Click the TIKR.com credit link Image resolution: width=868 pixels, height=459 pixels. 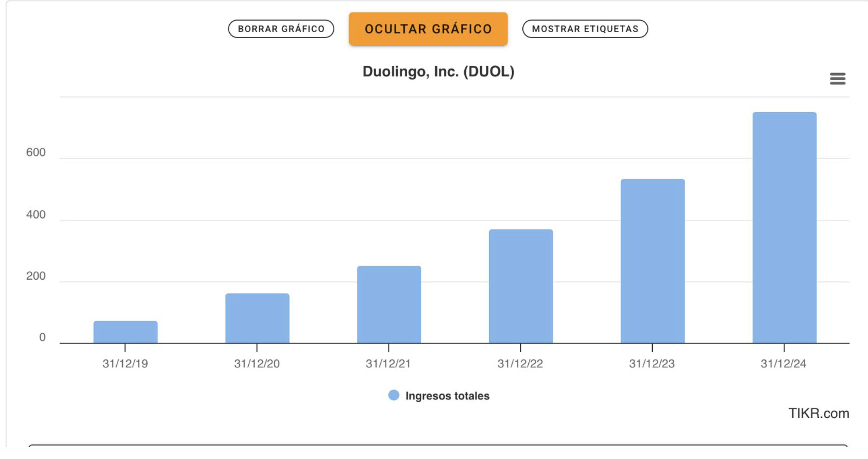click(x=819, y=413)
